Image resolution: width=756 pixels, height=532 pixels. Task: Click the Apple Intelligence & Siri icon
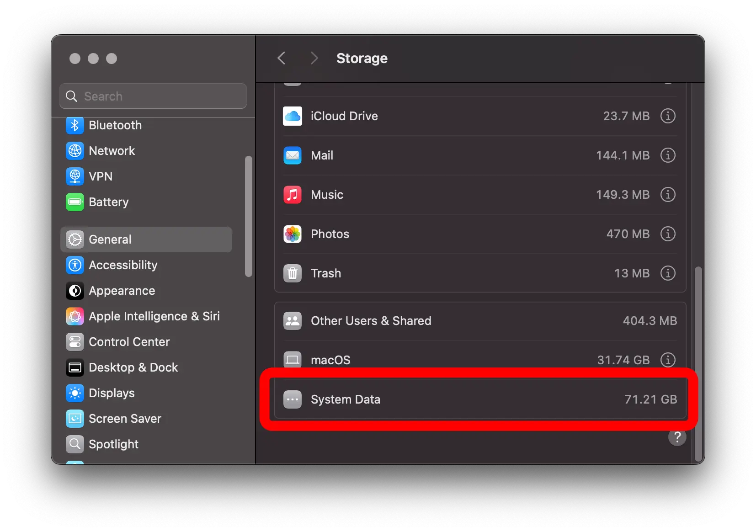75,316
